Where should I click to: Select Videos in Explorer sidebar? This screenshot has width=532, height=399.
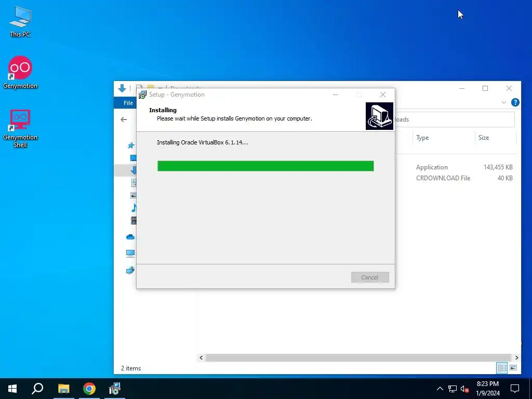point(134,220)
